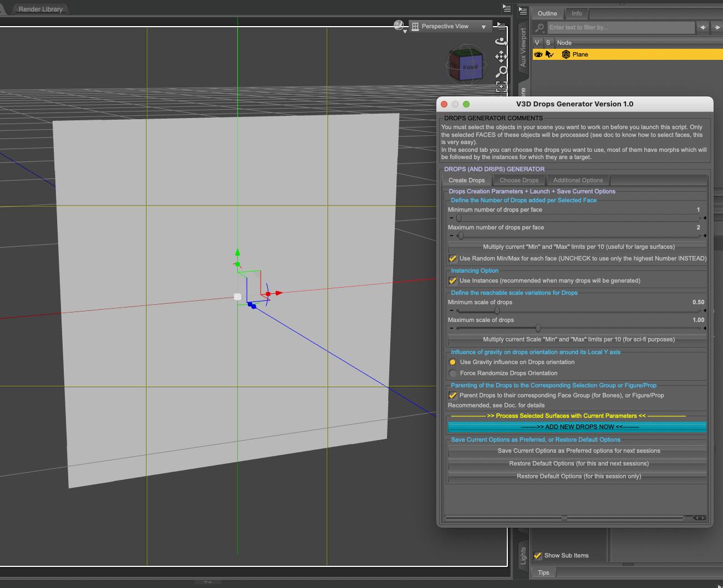Hide the Plane using its eye icon

(x=538, y=54)
